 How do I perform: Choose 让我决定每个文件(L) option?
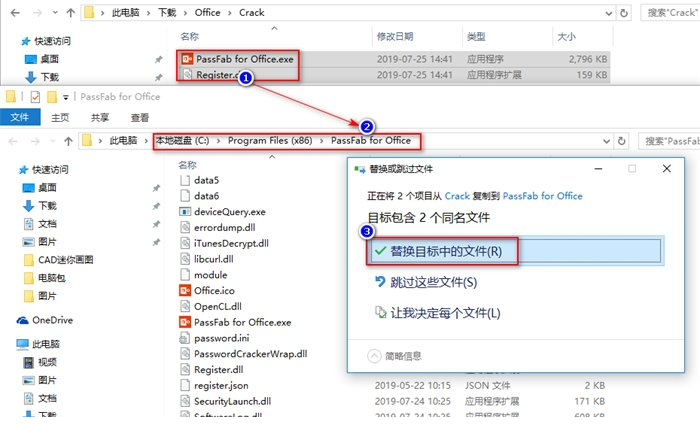pyautogui.click(x=445, y=313)
